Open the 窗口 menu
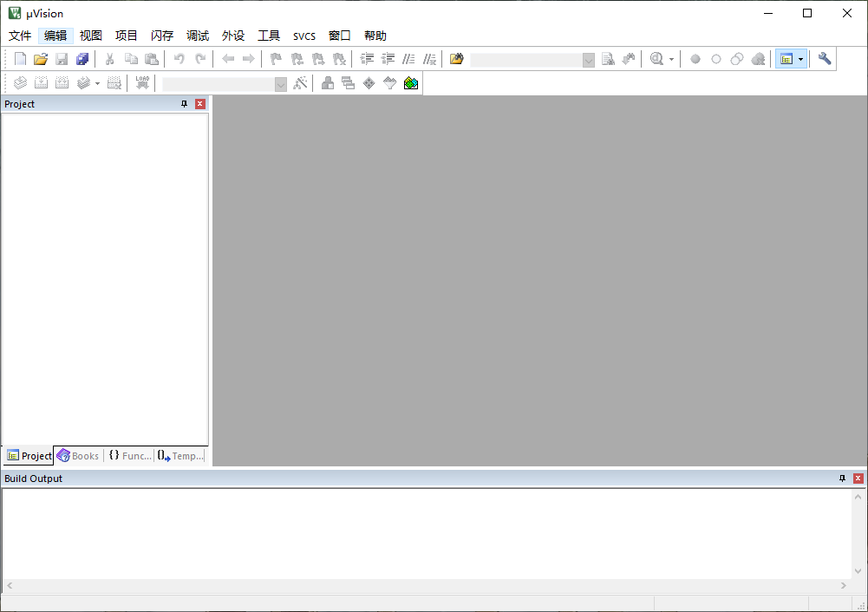Image resolution: width=868 pixels, height=612 pixels. coord(339,36)
